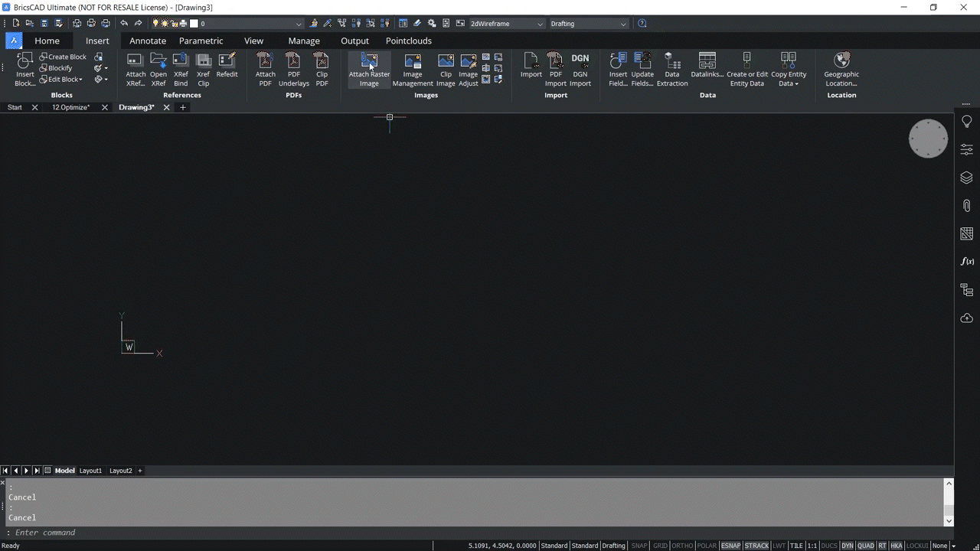Open the Layers side panel icon
Image resolution: width=980 pixels, height=551 pixels.
[967, 178]
